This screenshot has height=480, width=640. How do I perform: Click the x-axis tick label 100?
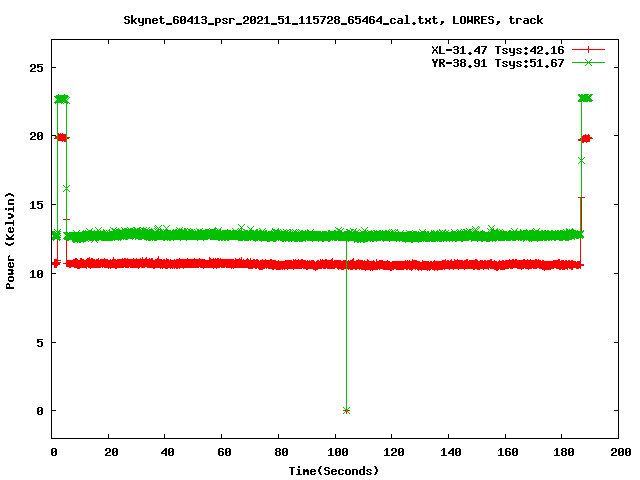point(338,452)
